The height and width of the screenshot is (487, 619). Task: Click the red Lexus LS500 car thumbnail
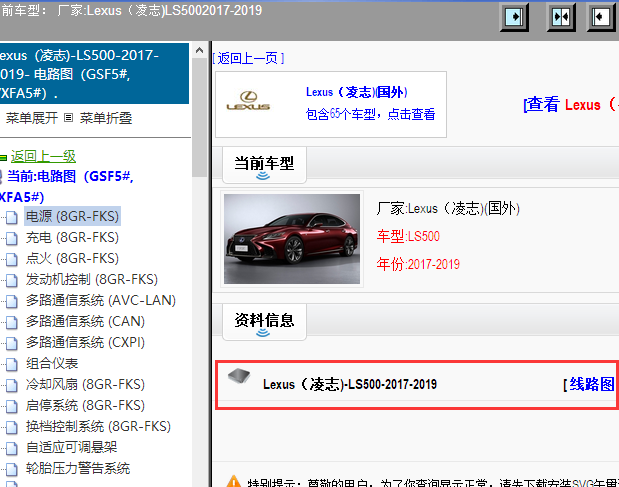pos(292,239)
